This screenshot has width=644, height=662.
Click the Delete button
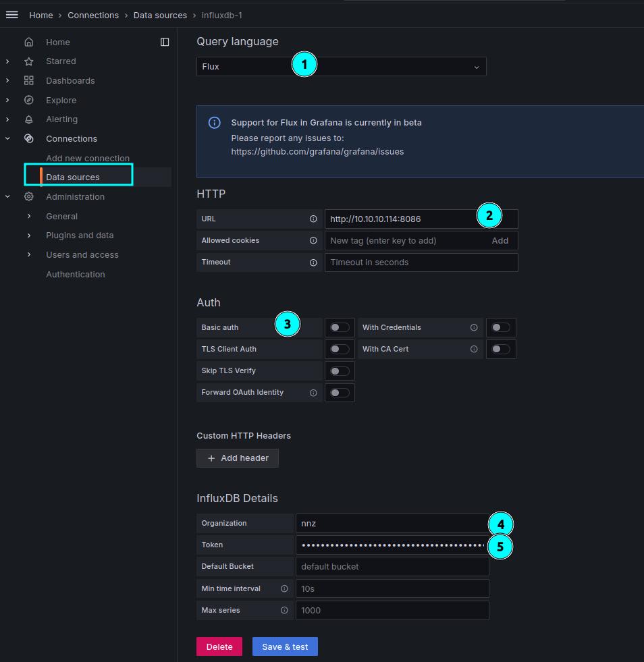coord(219,646)
